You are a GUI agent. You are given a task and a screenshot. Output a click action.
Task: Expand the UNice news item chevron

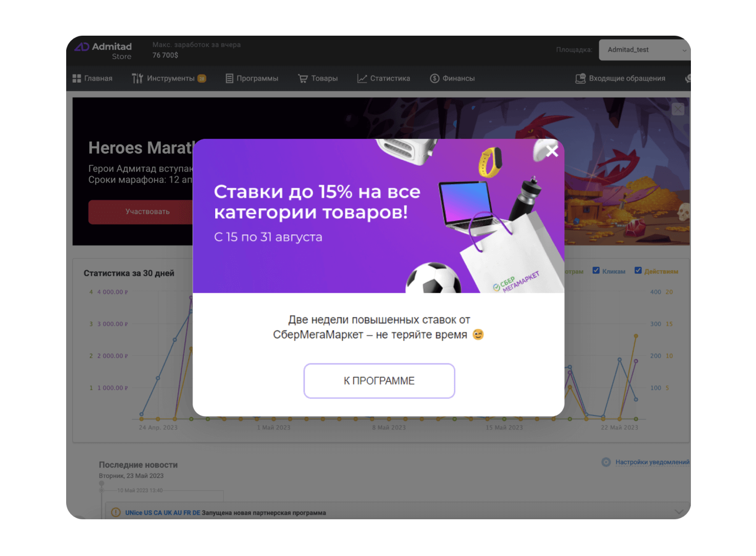coord(679,512)
